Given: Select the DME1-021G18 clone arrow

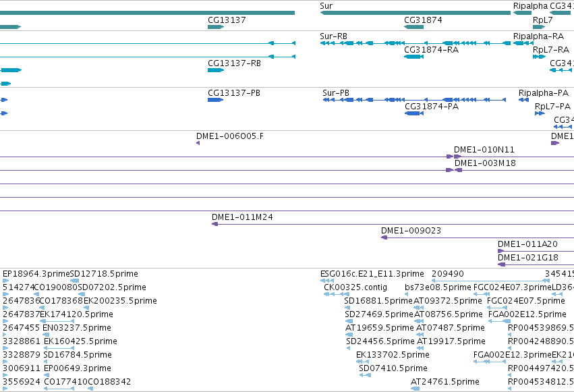Looking at the screenshot, I should [x=536, y=264].
